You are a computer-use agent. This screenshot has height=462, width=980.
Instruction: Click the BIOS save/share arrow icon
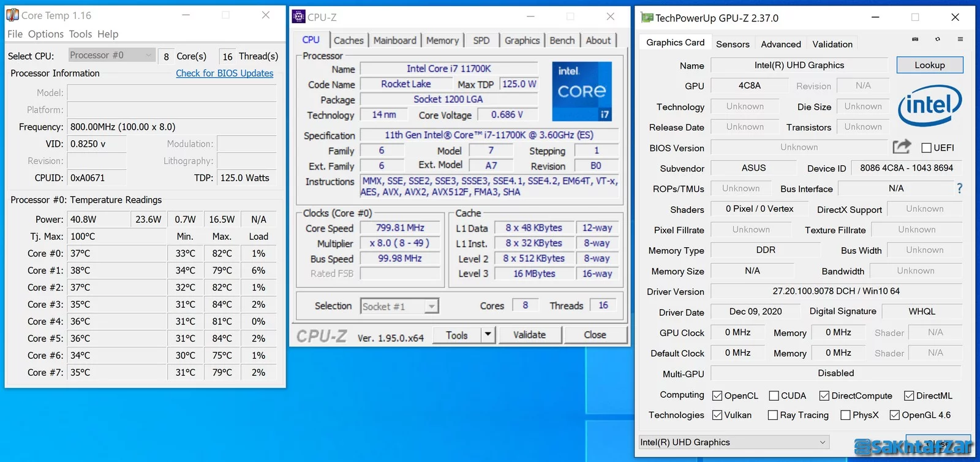point(902,147)
